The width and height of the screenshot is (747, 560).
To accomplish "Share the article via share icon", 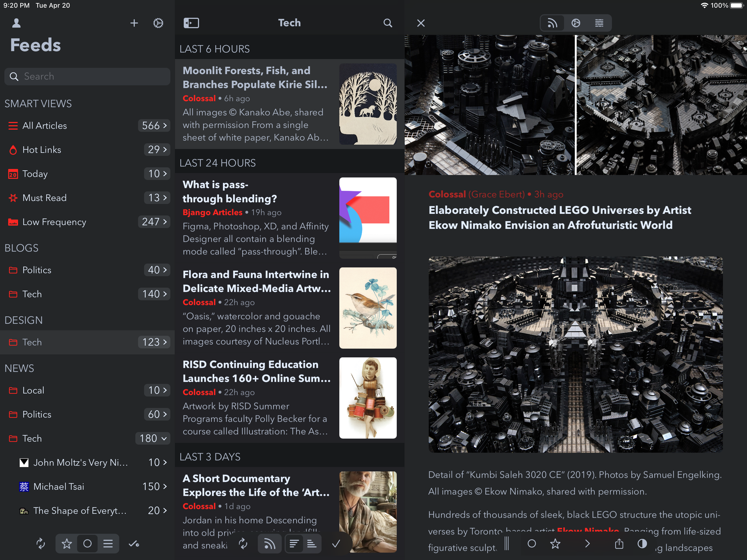I will coord(619,544).
